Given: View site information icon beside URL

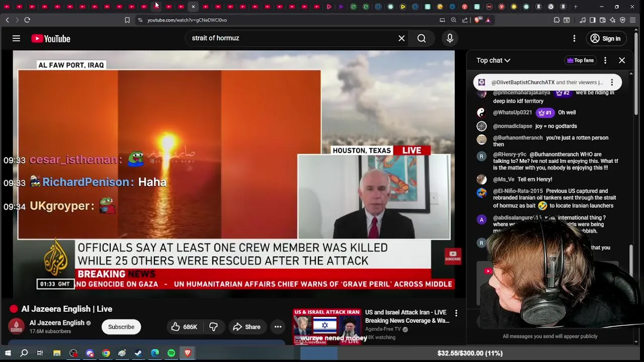Looking at the screenshot, I should [x=140, y=20].
